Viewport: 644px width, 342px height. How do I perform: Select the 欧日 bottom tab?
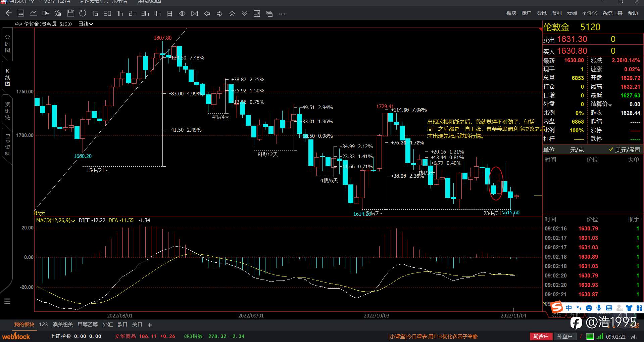pyautogui.click(x=122, y=325)
